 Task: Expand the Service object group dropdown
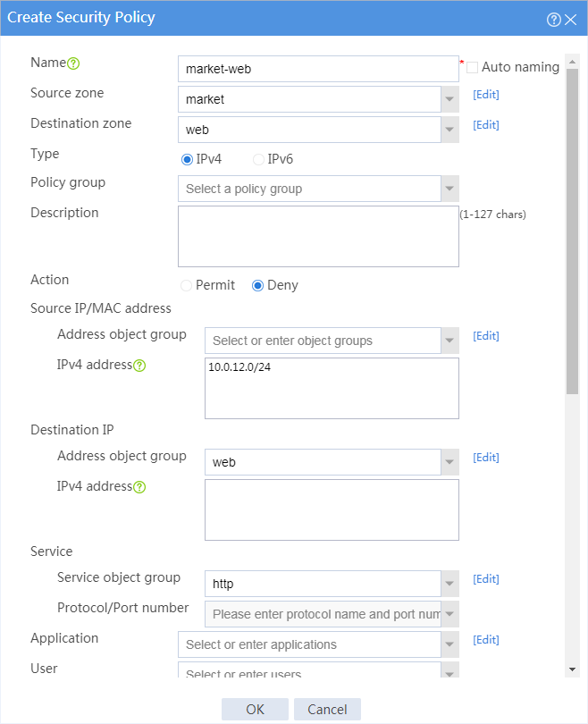coord(449,584)
